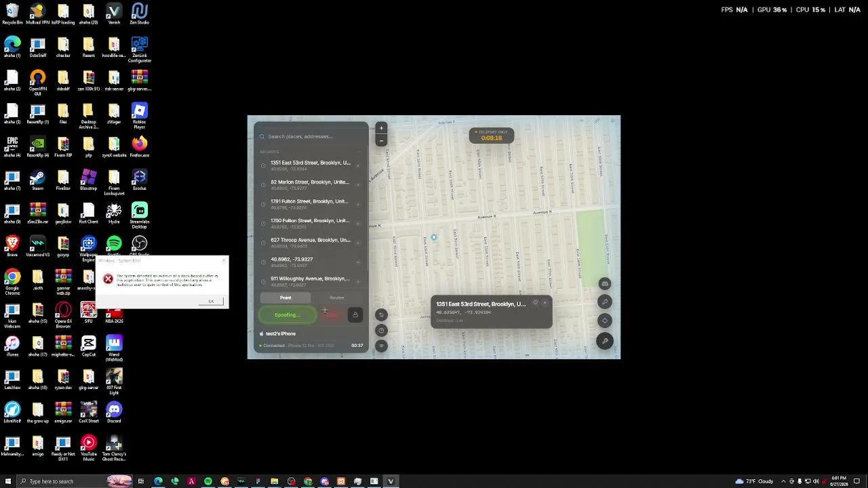This screenshot has height=488, width=868.
Task: Select the Brave desktop shortcut
Action: pos(12,246)
